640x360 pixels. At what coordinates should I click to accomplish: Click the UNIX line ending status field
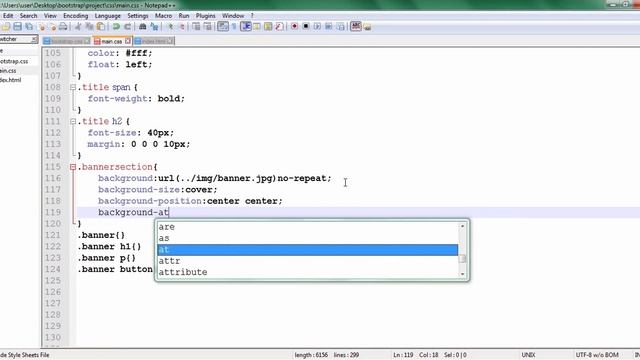click(x=529, y=355)
